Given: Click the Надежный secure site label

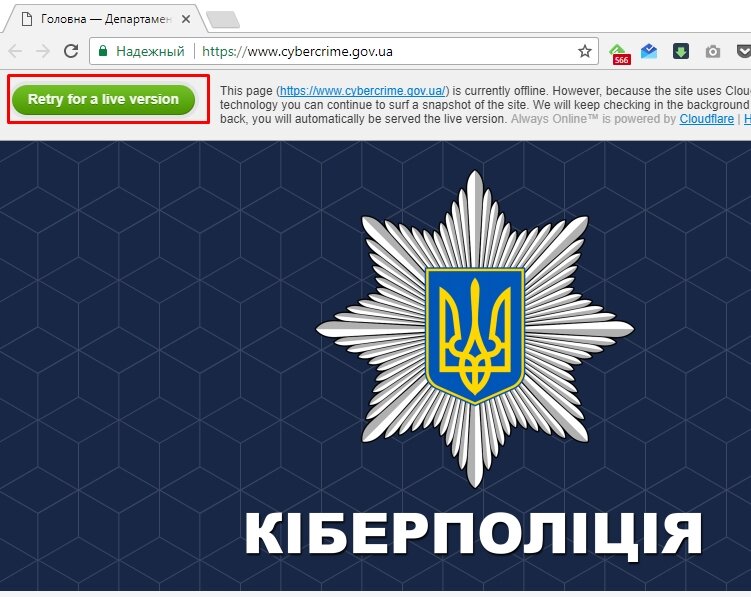Looking at the screenshot, I should (x=150, y=51).
